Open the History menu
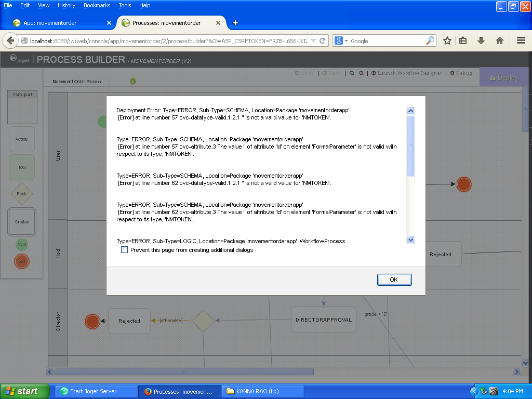The width and height of the screenshot is (532, 399). click(66, 5)
